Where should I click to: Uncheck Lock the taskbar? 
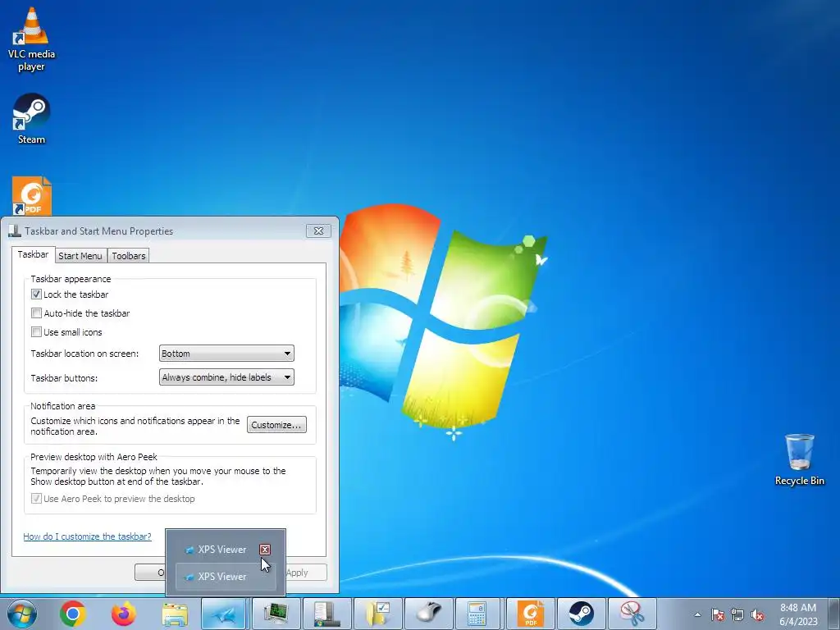tap(70, 294)
